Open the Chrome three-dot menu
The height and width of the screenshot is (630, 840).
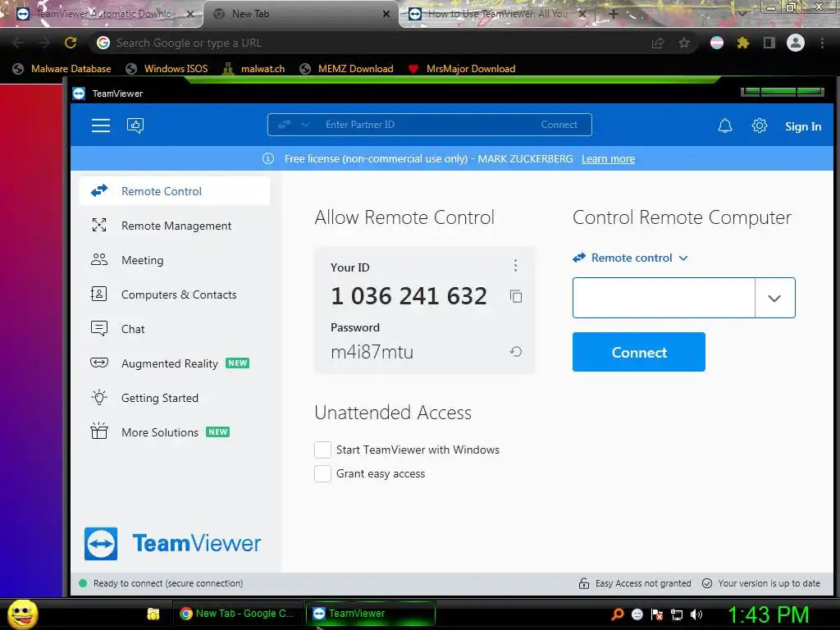click(x=822, y=43)
